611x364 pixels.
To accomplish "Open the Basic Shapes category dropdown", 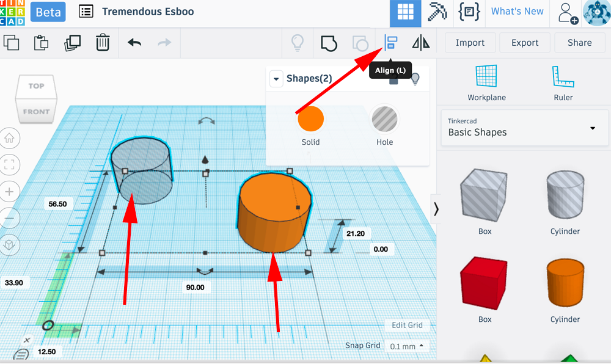I will 524,128.
